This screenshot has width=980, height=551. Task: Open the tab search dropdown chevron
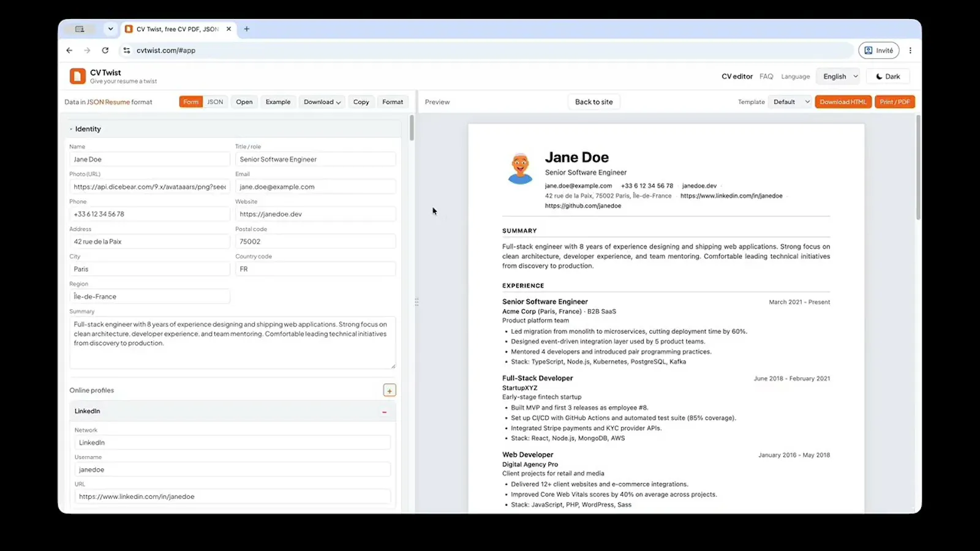(110, 29)
